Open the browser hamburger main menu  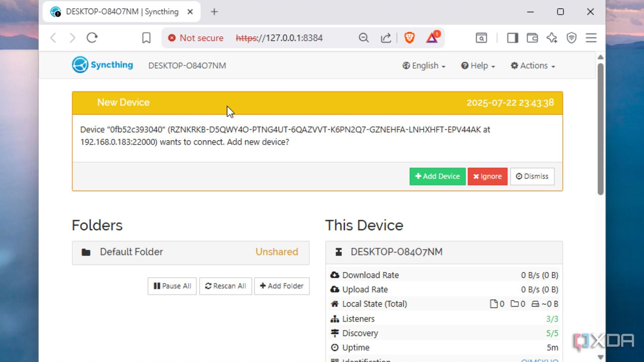click(591, 38)
